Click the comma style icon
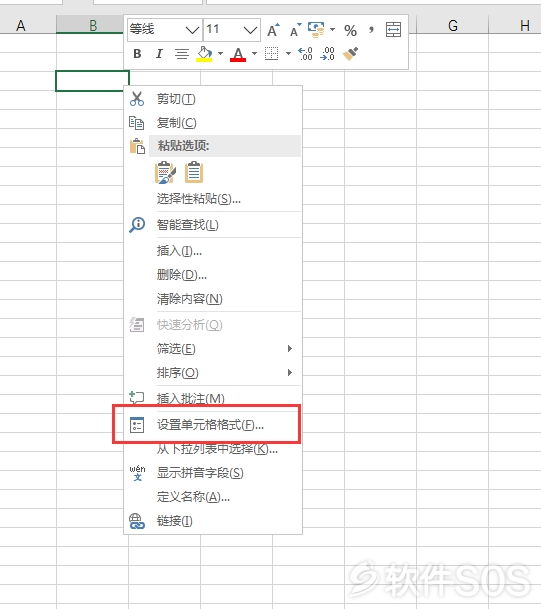Screen dimensions: 541x609 pos(372,29)
